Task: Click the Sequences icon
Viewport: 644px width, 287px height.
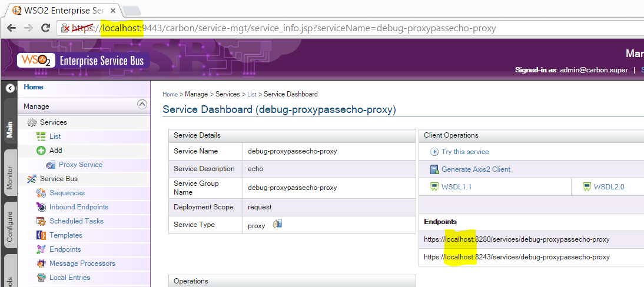Action: [41, 193]
